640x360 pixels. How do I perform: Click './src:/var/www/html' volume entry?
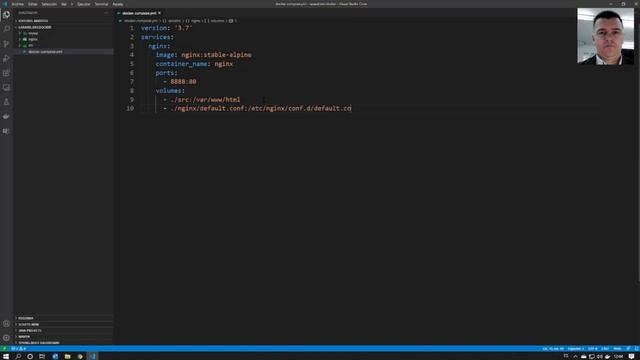[205, 100]
